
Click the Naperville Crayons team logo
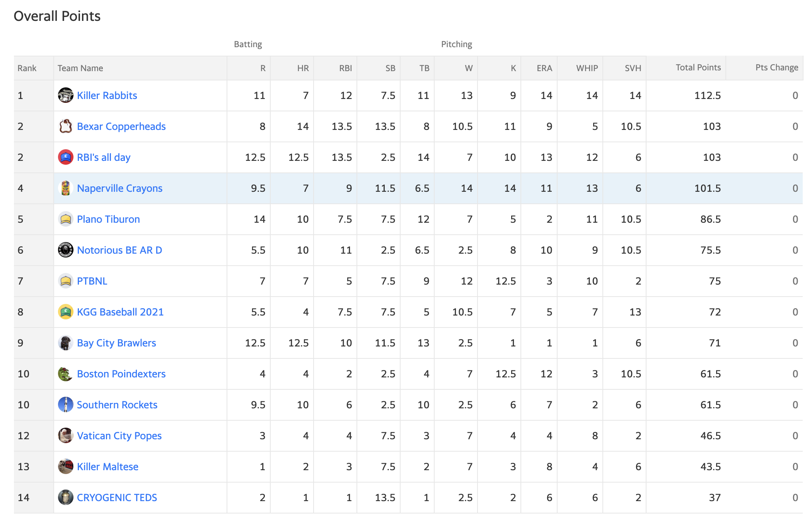point(65,188)
